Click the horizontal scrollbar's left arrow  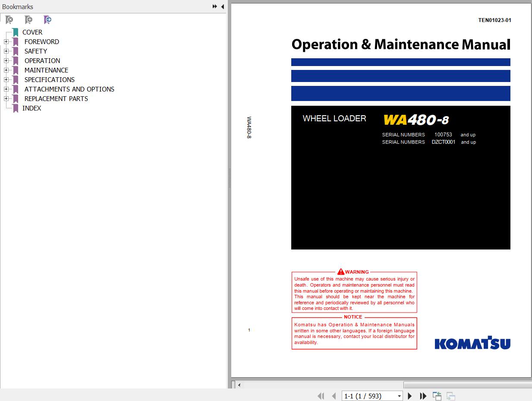[239, 385]
